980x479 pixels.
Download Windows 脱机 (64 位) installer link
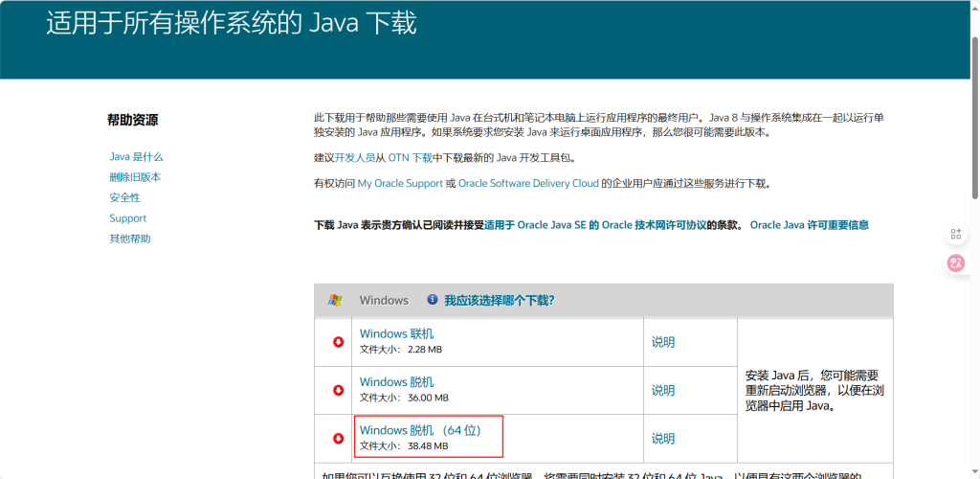coord(421,430)
